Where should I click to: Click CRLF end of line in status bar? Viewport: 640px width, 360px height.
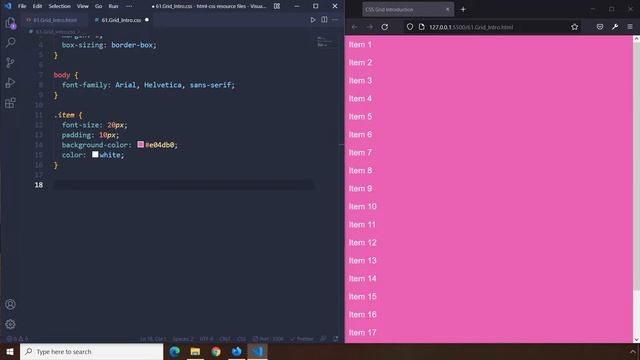[225, 339]
